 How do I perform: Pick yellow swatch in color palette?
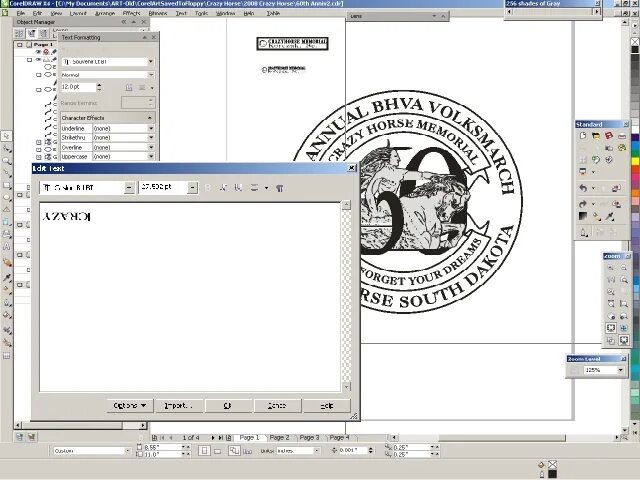pos(635,161)
